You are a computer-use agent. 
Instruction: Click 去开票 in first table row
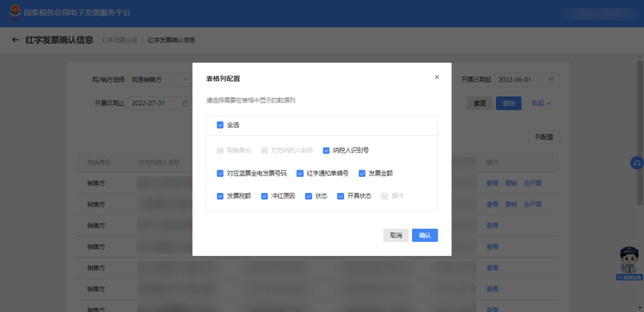pyautogui.click(x=532, y=183)
